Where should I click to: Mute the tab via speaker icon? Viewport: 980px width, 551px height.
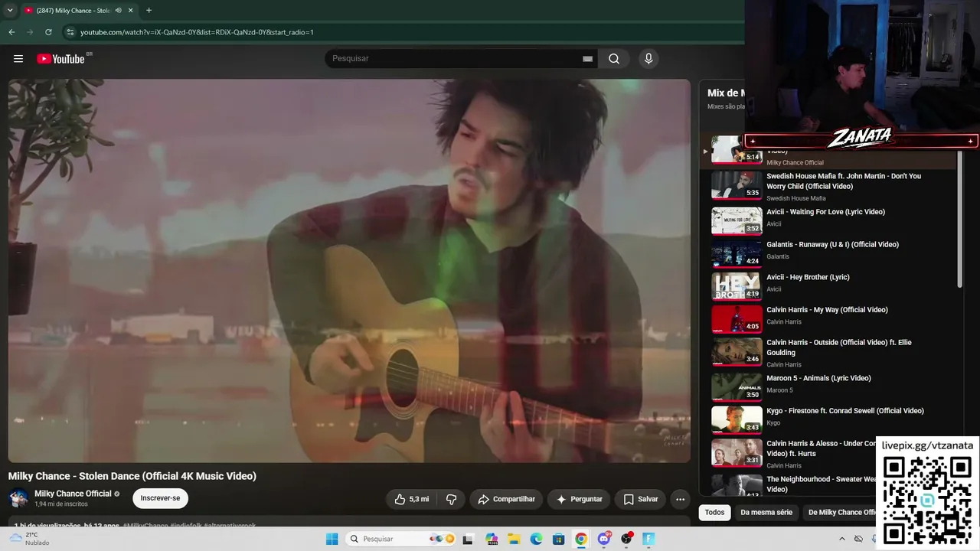[118, 11]
